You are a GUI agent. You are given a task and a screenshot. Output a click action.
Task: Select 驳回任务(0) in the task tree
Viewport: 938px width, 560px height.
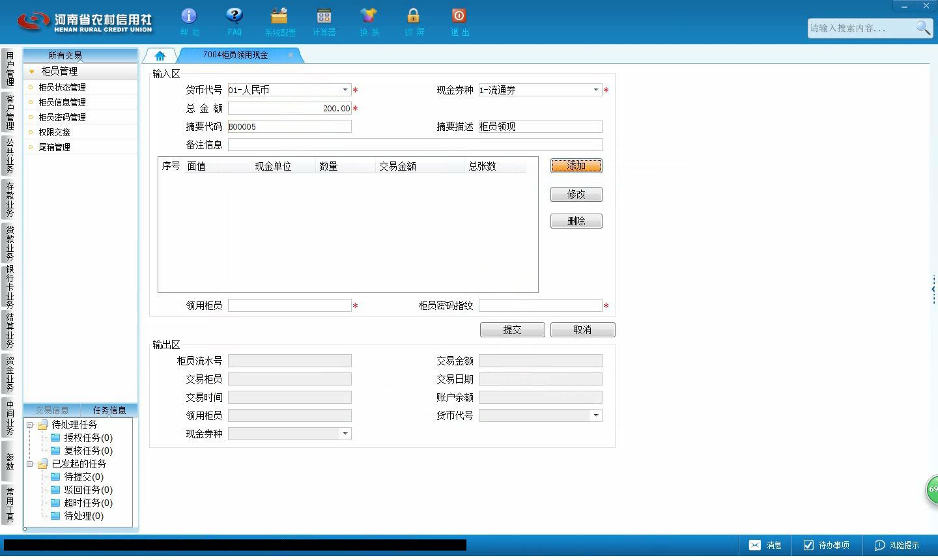click(x=88, y=490)
